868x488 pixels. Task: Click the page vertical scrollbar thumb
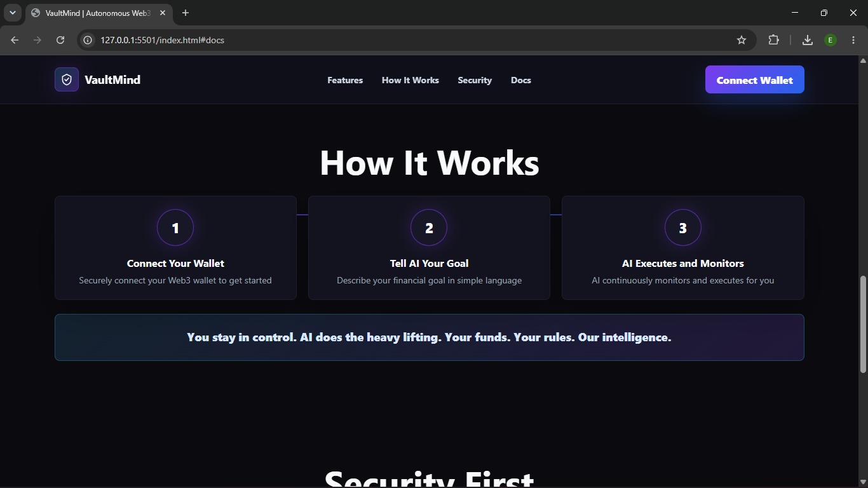coord(863,324)
